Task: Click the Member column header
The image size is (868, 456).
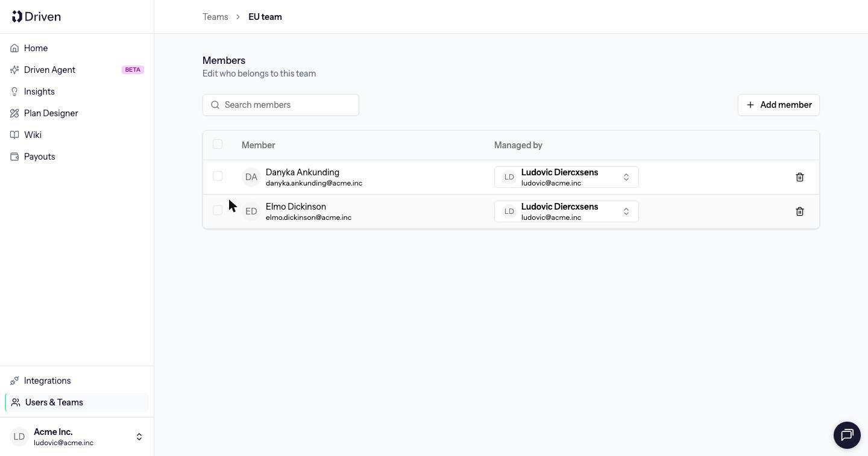Action: (258, 145)
